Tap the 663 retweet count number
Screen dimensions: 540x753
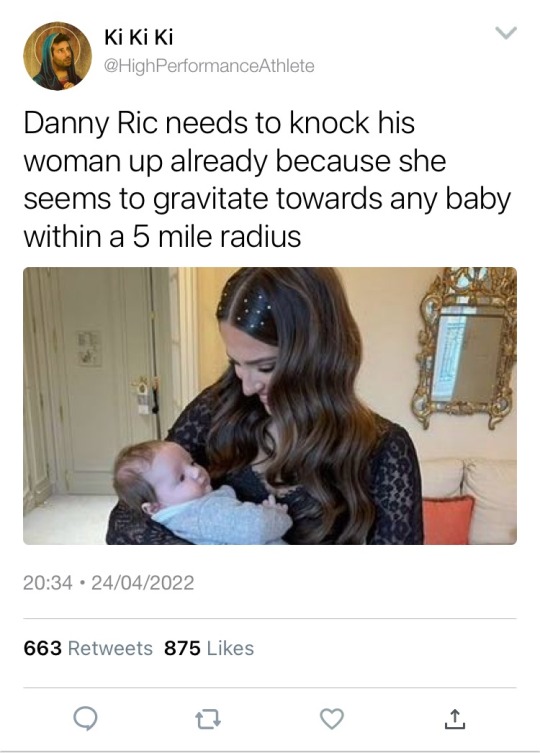[43, 648]
